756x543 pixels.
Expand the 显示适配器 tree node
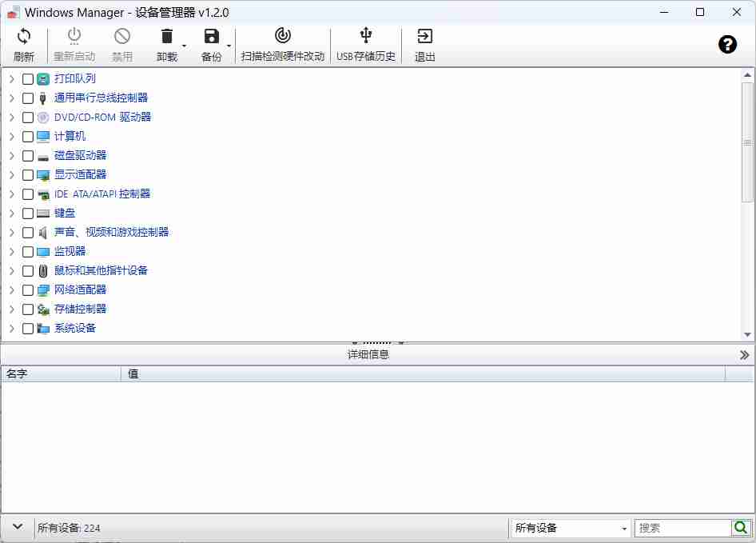coord(11,174)
